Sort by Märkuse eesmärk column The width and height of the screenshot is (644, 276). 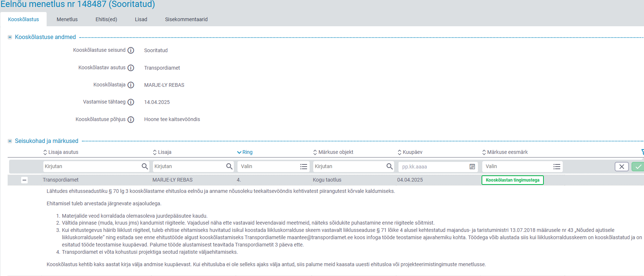point(505,152)
